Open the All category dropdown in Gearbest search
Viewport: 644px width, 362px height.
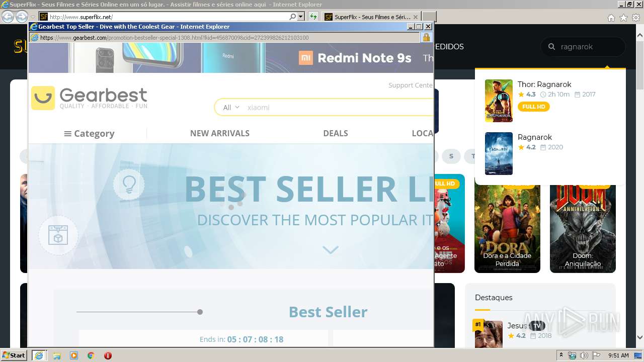coord(231,107)
